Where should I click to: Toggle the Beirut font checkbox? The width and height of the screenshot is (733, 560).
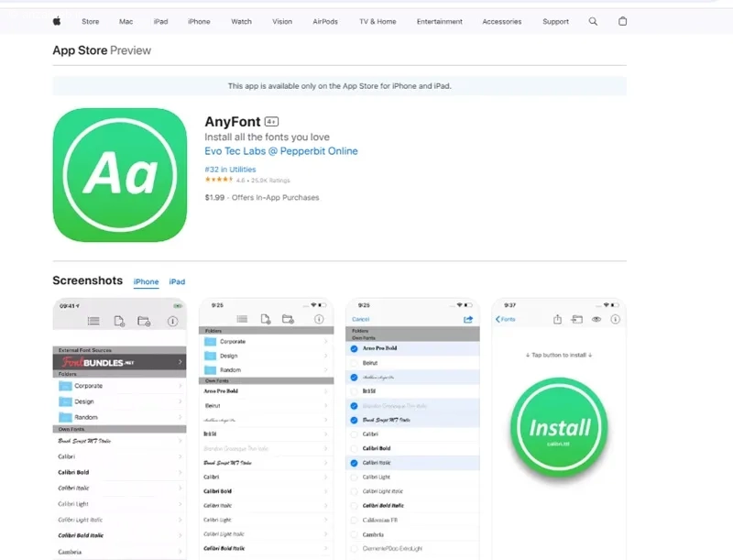(x=355, y=363)
